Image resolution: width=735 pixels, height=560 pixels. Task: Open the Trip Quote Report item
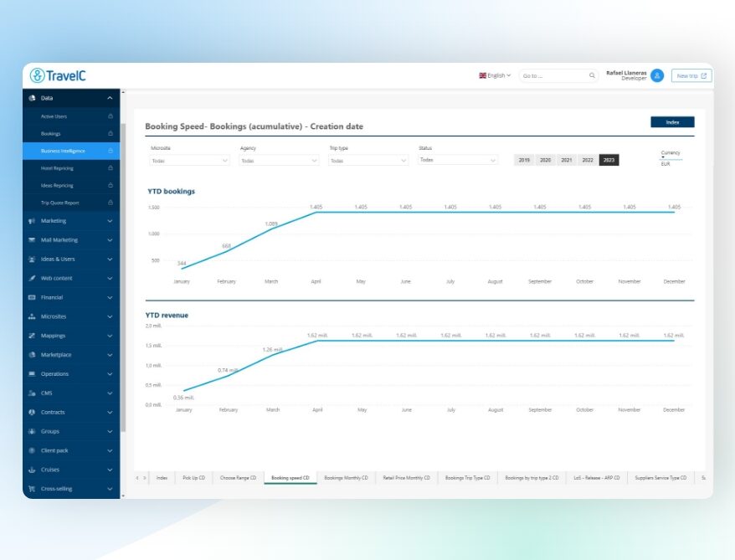pos(71,203)
